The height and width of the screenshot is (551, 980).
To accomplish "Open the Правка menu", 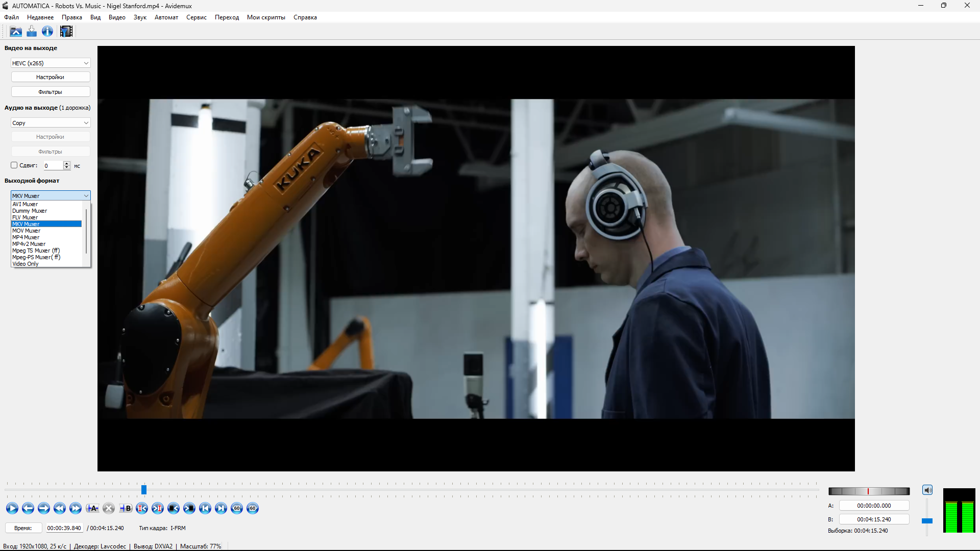I will 72,17.
